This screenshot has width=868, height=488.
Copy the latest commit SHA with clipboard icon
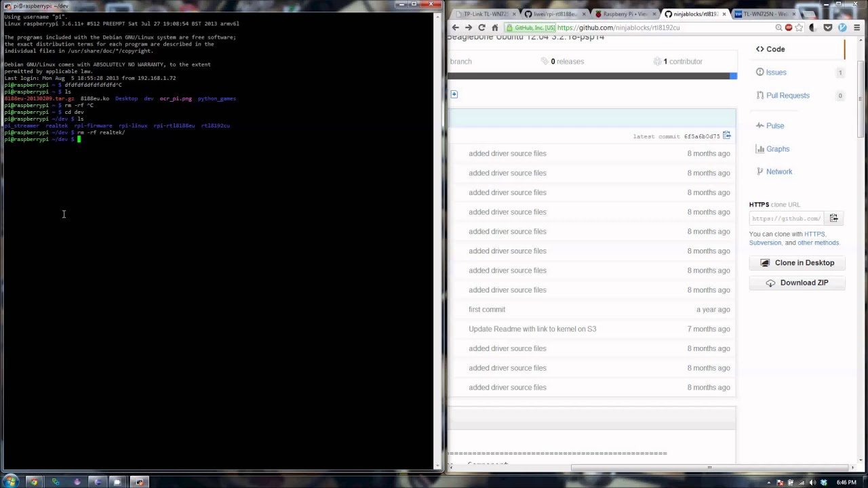point(726,136)
